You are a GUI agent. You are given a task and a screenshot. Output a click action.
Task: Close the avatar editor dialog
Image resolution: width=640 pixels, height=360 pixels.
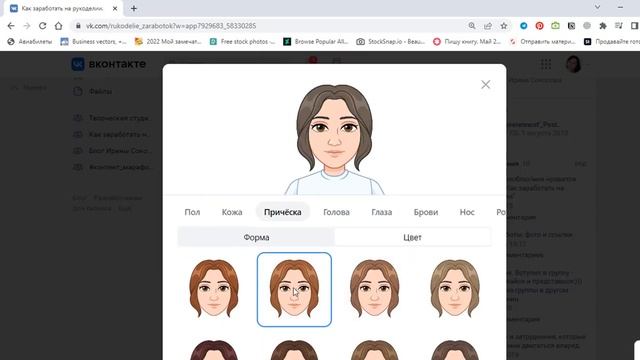click(x=485, y=84)
